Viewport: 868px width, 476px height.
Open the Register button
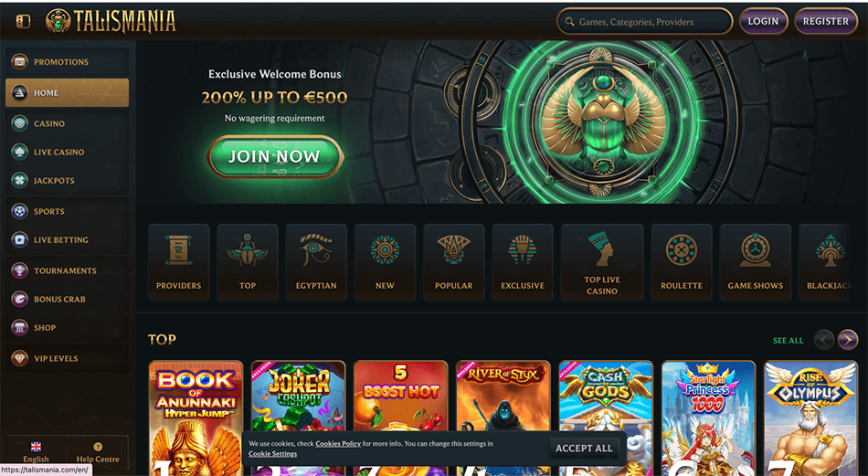click(825, 22)
